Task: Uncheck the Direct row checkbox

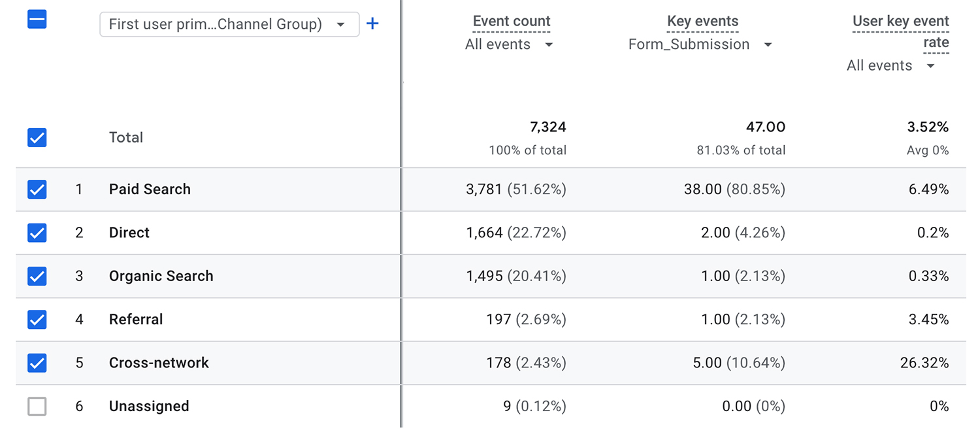Action: point(37,233)
